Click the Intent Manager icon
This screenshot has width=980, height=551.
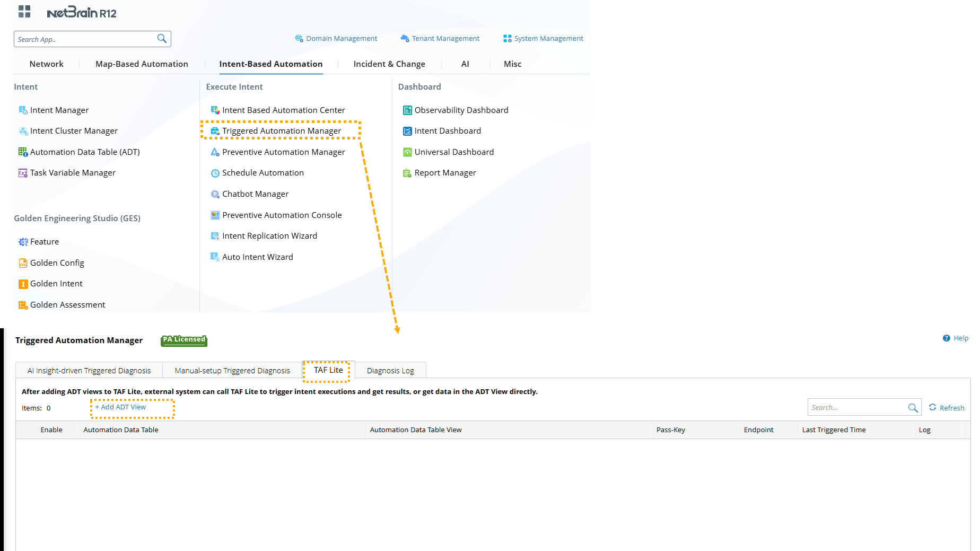pyautogui.click(x=23, y=110)
